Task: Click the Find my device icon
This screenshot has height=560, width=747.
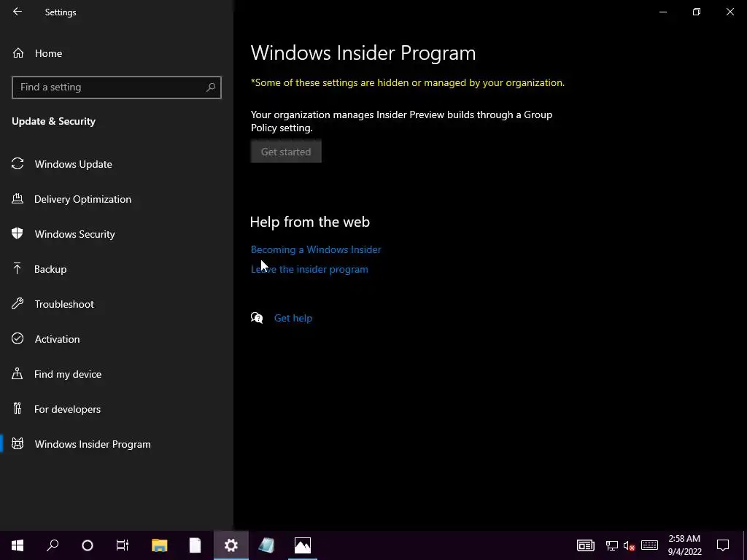Action: [18, 373]
